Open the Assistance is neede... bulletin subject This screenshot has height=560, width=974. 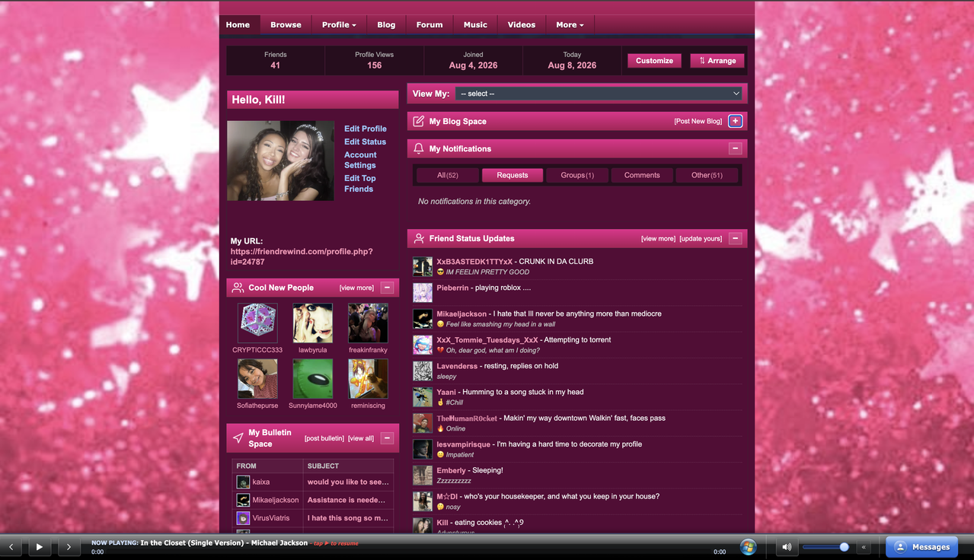346,500
